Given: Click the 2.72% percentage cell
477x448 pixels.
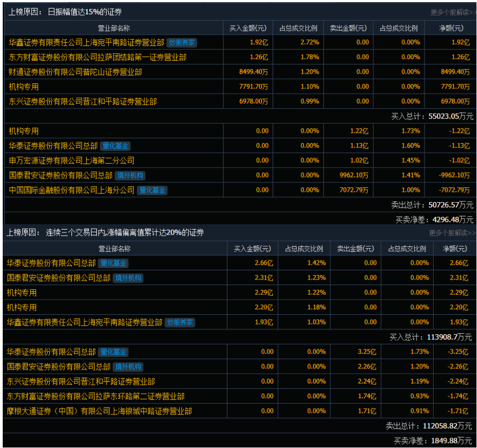Looking at the screenshot, I should (310, 42).
